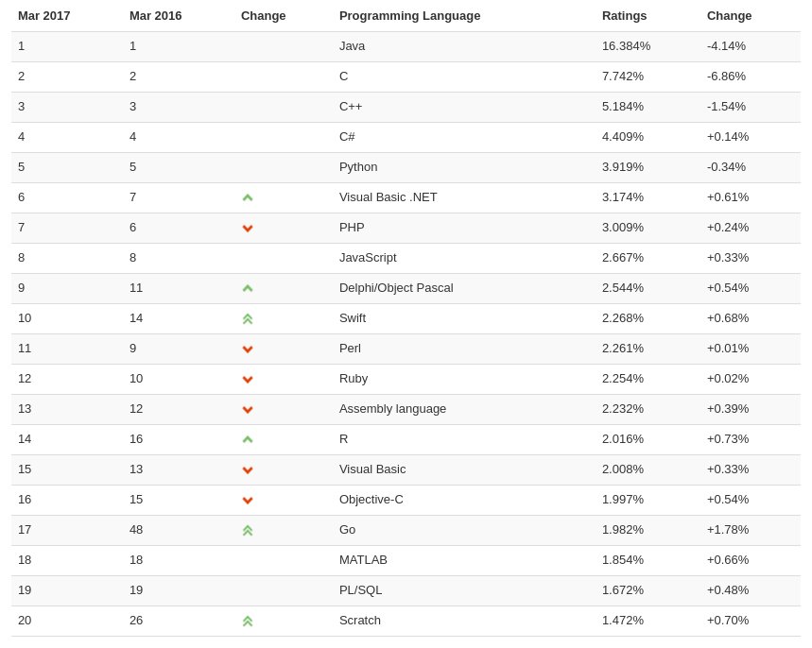Select the Python language entry
The height and width of the screenshot is (648, 812).
coord(358,167)
